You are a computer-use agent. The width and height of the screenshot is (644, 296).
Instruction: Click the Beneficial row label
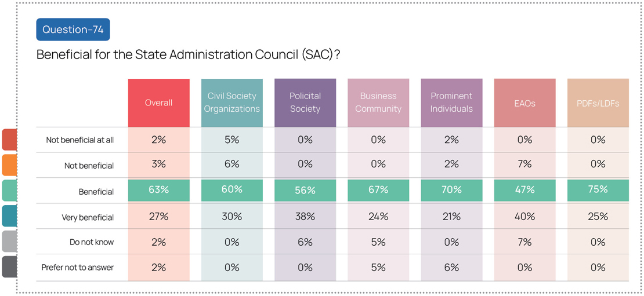click(x=96, y=192)
